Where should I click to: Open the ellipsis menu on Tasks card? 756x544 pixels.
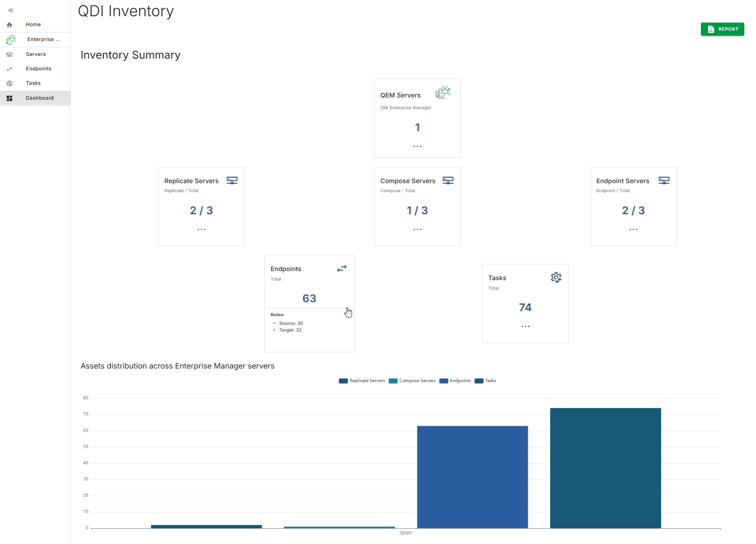click(525, 326)
